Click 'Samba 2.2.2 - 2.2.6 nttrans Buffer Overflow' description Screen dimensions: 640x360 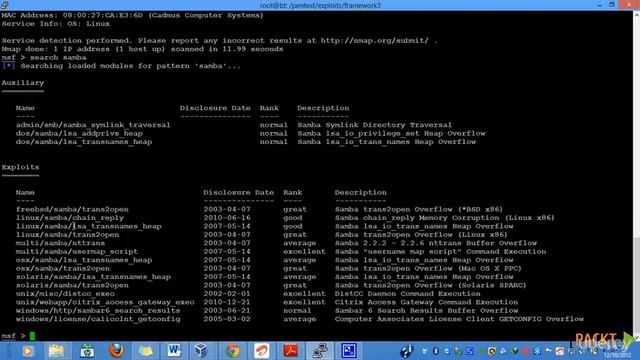point(436,243)
